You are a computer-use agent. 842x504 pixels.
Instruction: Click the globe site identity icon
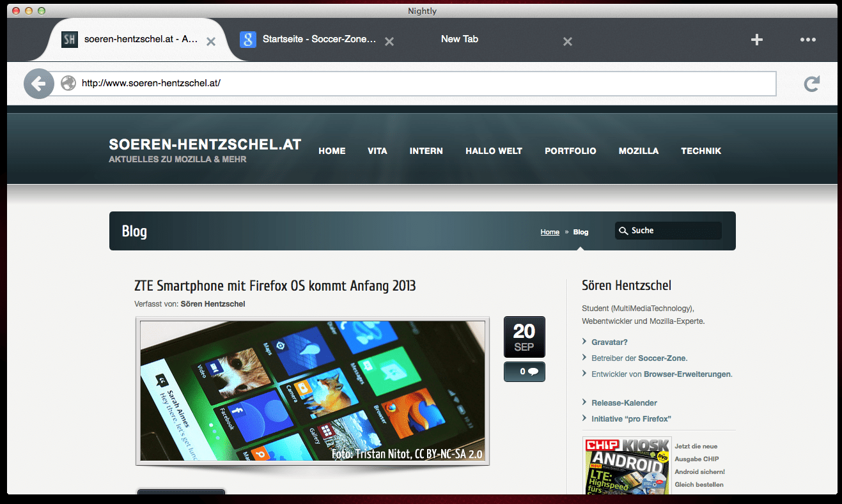coord(68,83)
